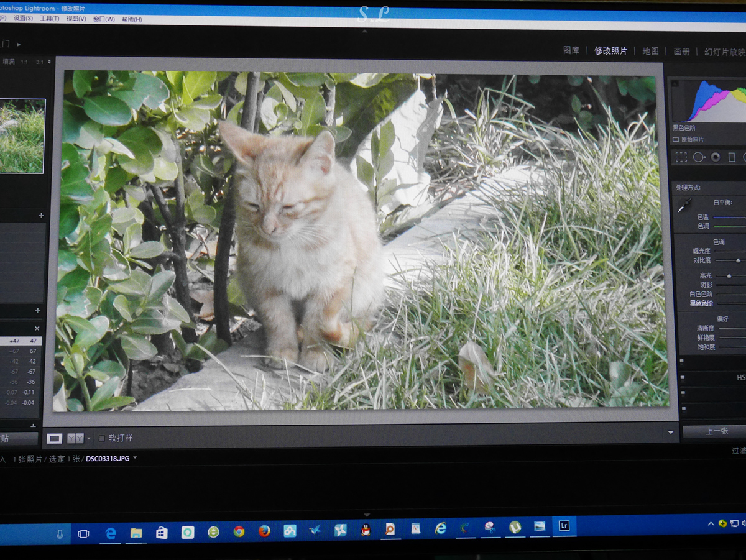The height and width of the screenshot is (560, 746).
Task: Open the 工具(T) menu
Action: (50, 19)
